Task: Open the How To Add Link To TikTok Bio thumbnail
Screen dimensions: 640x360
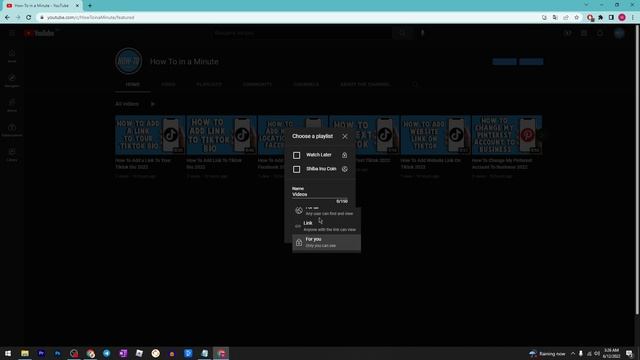Action: click(x=221, y=135)
